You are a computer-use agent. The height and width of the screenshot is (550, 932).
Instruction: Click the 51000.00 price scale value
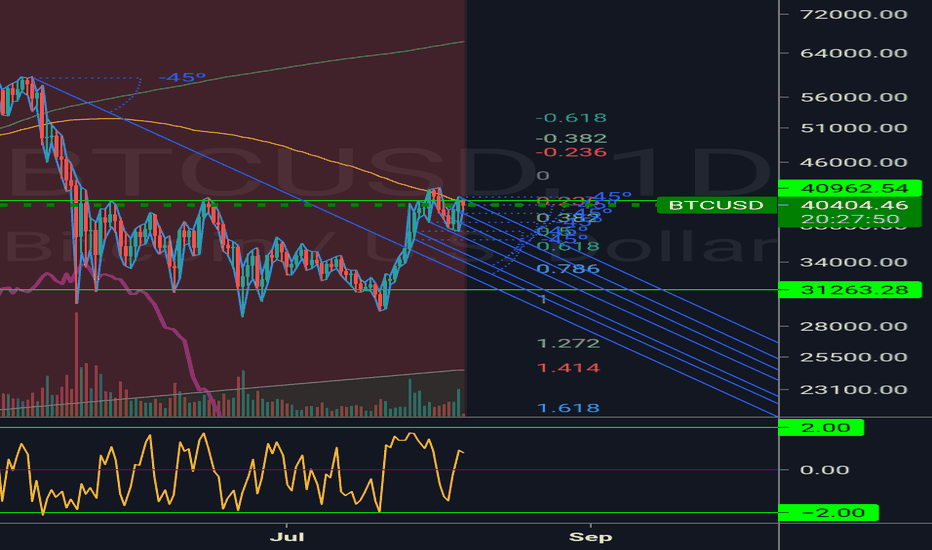[854, 128]
